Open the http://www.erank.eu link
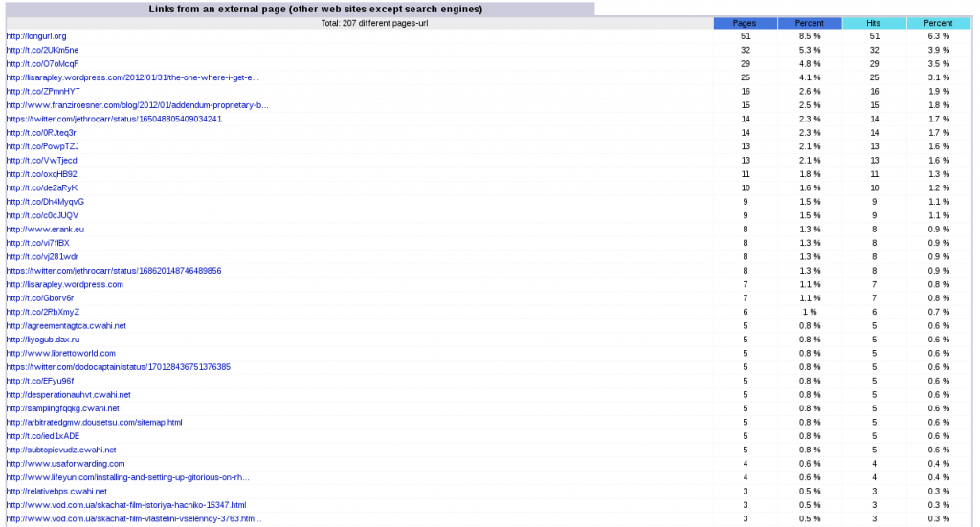Viewport: 980px width, 527px height. click(45, 230)
